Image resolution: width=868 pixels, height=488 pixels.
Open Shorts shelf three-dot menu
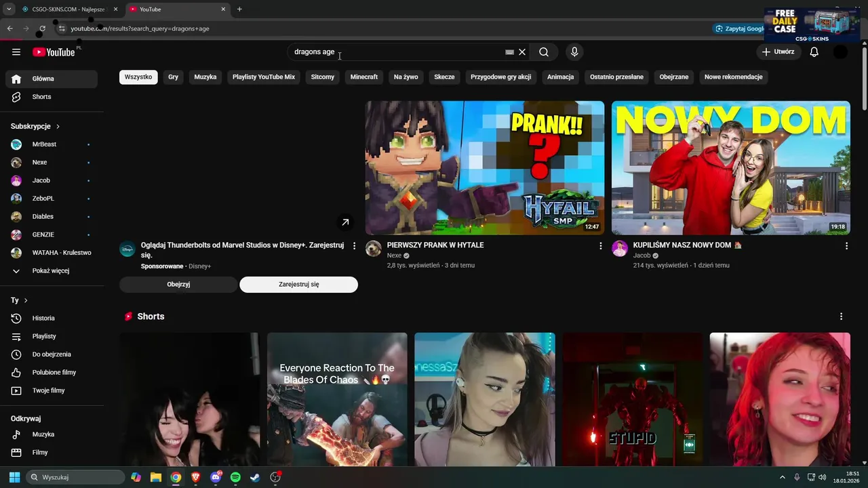[x=841, y=317]
